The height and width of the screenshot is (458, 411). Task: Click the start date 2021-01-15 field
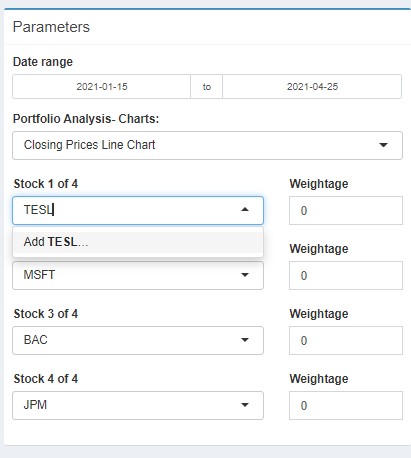[x=102, y=87]
